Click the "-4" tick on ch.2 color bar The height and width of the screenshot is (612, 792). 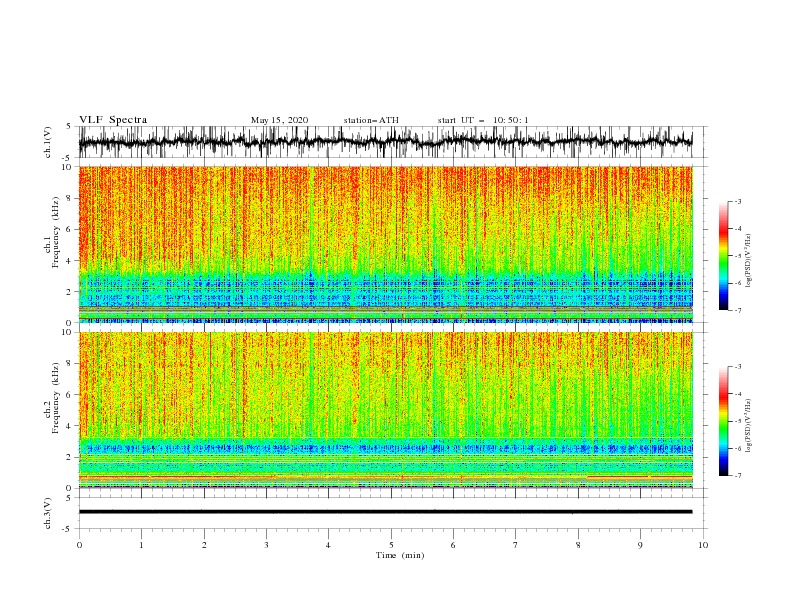738,394
